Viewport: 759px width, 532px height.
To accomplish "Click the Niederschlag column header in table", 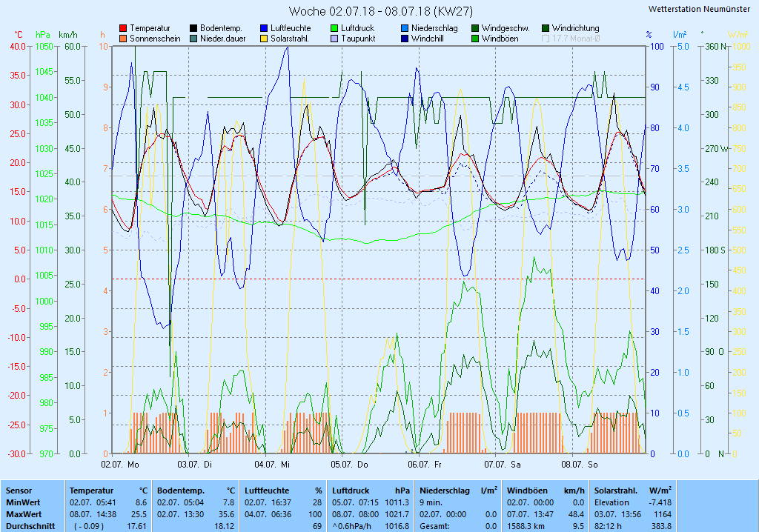I will 445,491.
